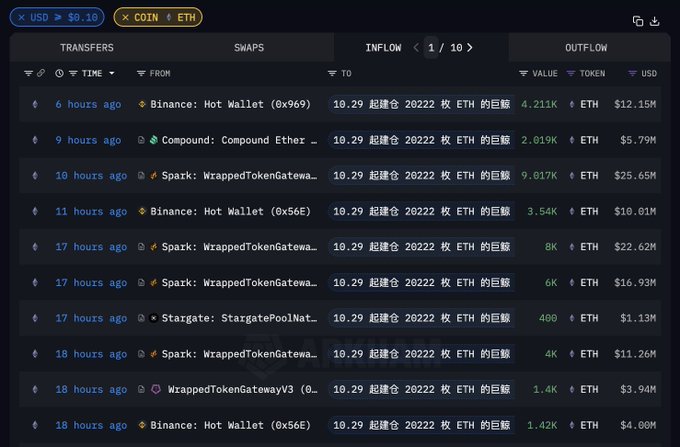Open Binance: Hot Wallet (0x969) entity
This screenshot has height=447, width=680.
click(230, 104)
